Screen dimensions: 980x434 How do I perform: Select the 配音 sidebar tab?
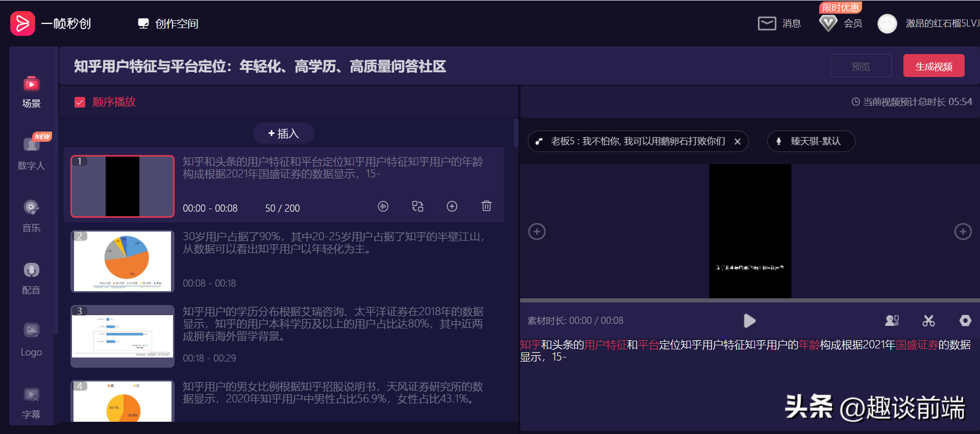(31, 278)
